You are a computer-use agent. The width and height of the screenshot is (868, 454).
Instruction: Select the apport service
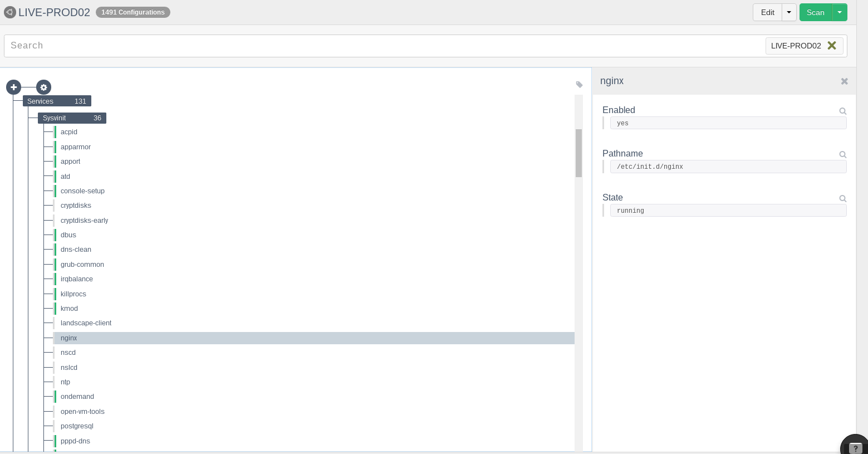pyautogui.click(x=71, y=162)
